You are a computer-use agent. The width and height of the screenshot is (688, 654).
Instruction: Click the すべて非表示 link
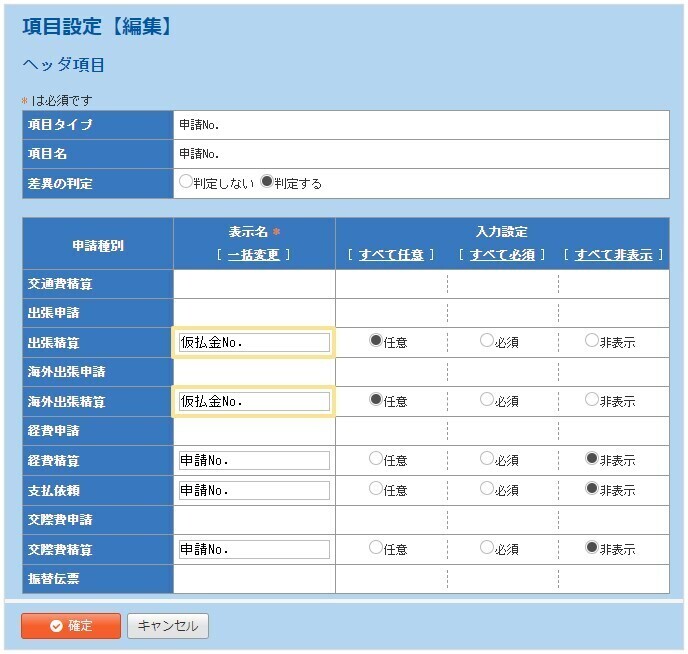click(614, 255)
